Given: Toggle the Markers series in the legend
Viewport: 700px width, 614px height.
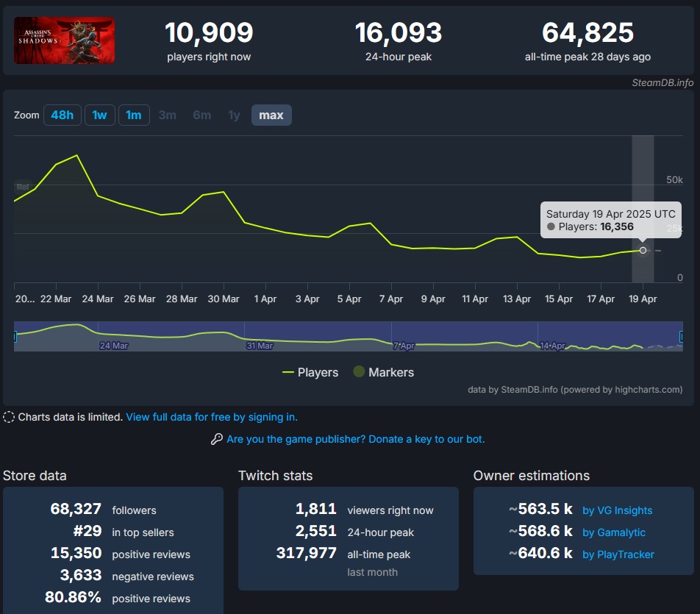Looking at the screenshot, I should [x=384, y=372].
